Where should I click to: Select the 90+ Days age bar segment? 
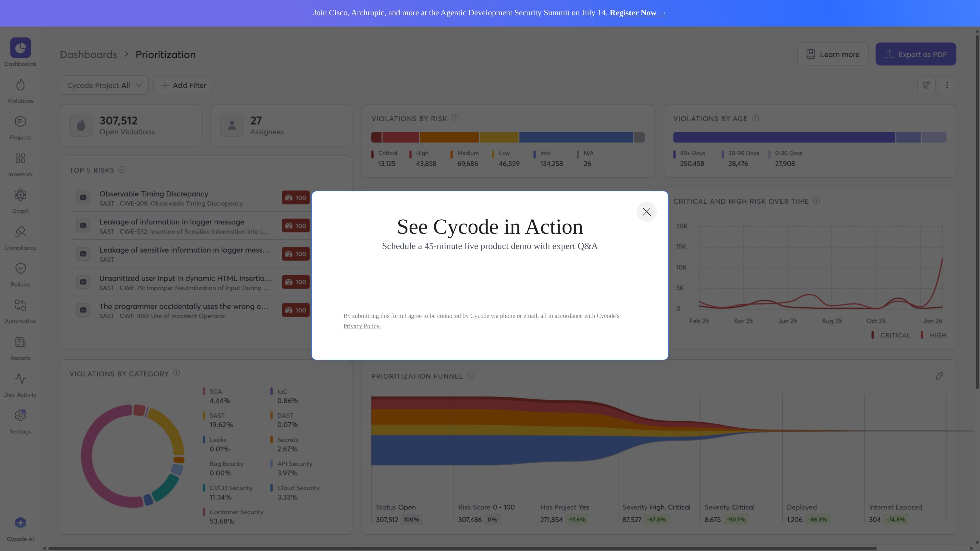[x=784, y=137]
